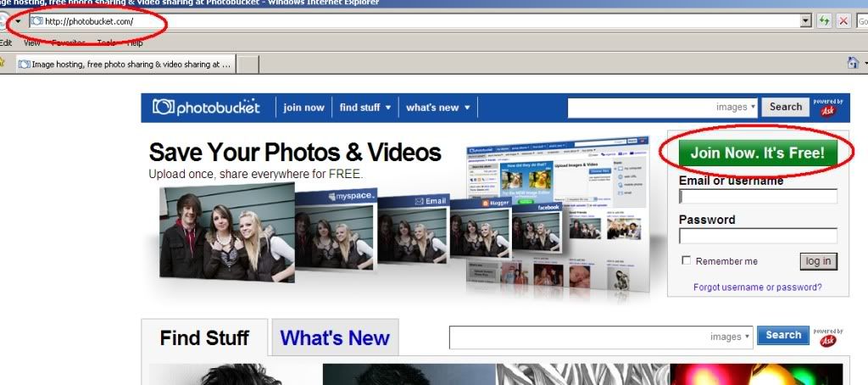868x385 pixels.
Task: Tick the Remember me checkbox
Action: click(x=687, y=260)
